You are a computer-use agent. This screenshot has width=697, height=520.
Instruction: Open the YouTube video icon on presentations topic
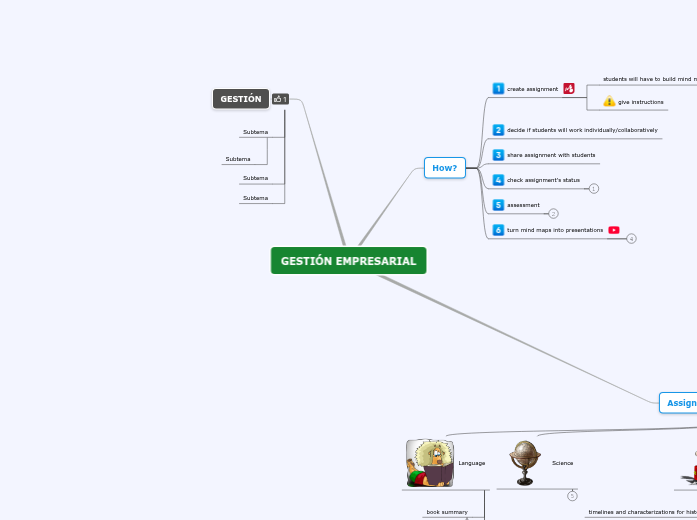tap(614, 230)
